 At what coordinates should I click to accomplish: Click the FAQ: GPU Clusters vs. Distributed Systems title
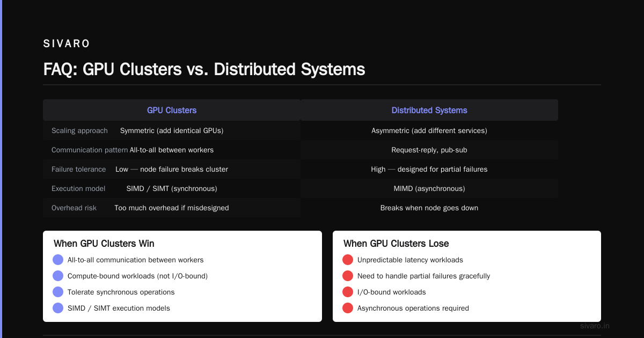click(204, 69)
